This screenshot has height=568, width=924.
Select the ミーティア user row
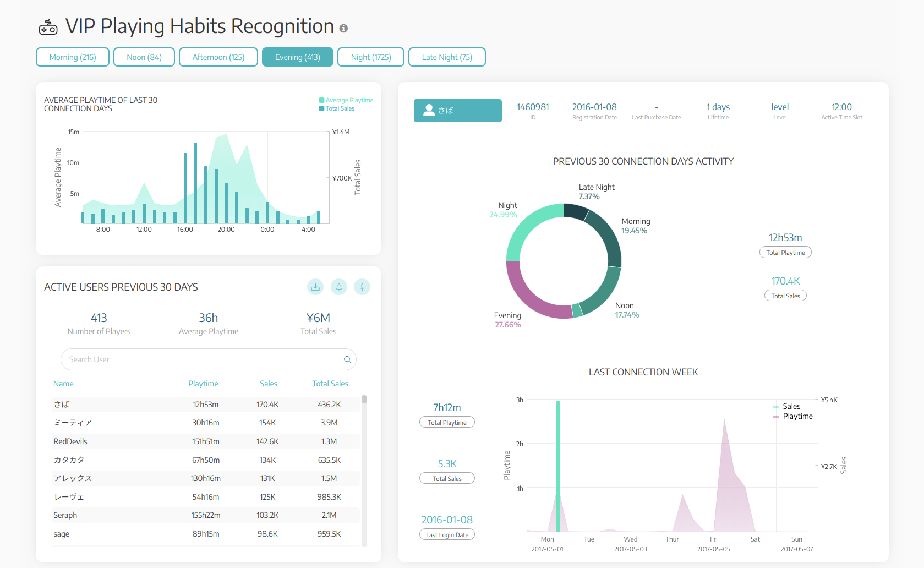206,423
